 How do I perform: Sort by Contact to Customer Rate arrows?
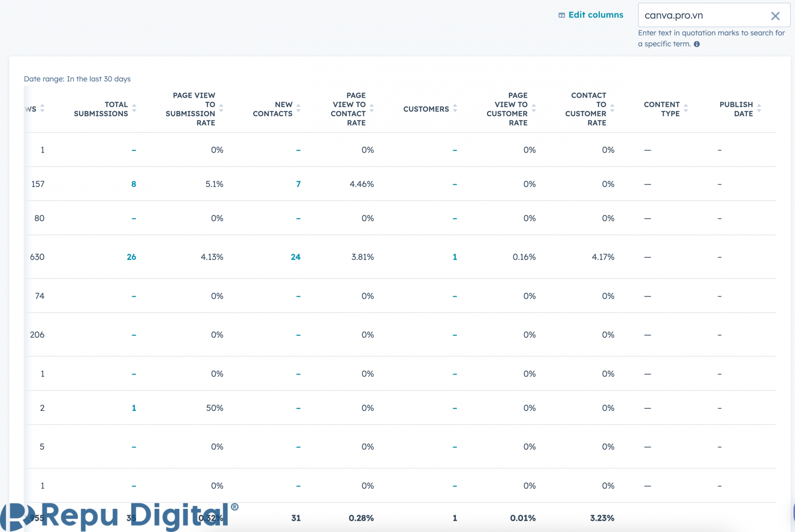612,108
